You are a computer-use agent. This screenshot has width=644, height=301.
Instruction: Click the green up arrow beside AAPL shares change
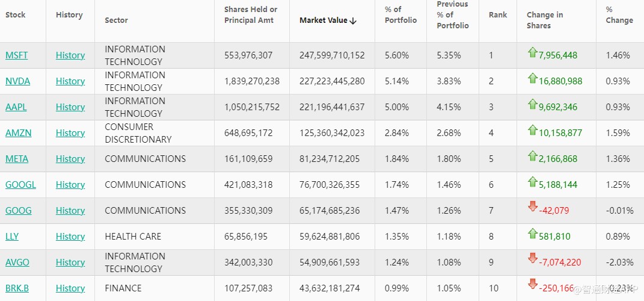point(532,104)
